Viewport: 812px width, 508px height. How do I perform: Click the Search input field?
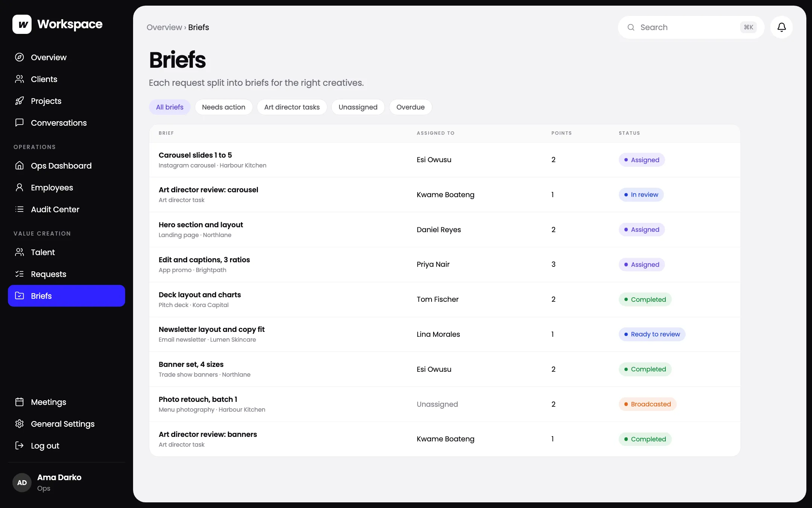[691, 27]
